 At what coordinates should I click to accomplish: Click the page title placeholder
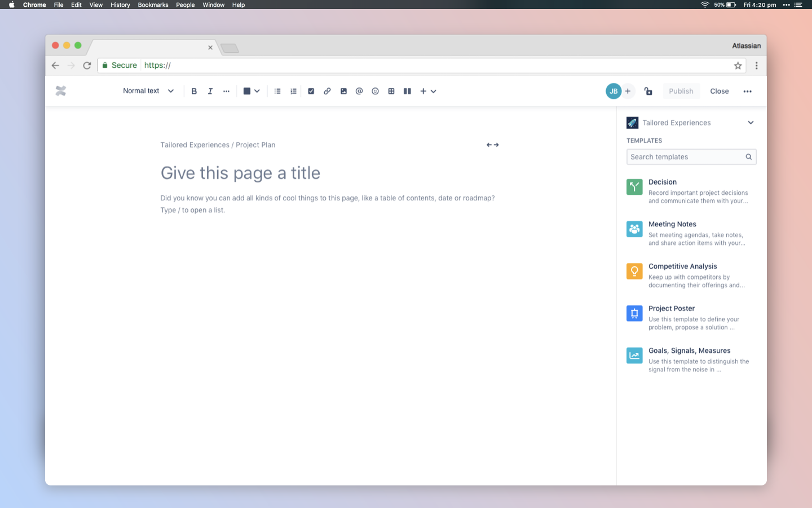[x=240, y=173]
